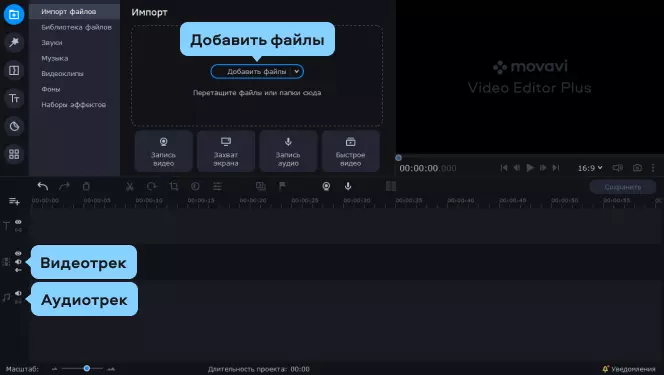
Task: Open the More tools grid icon
Action: tap(14, 154)
